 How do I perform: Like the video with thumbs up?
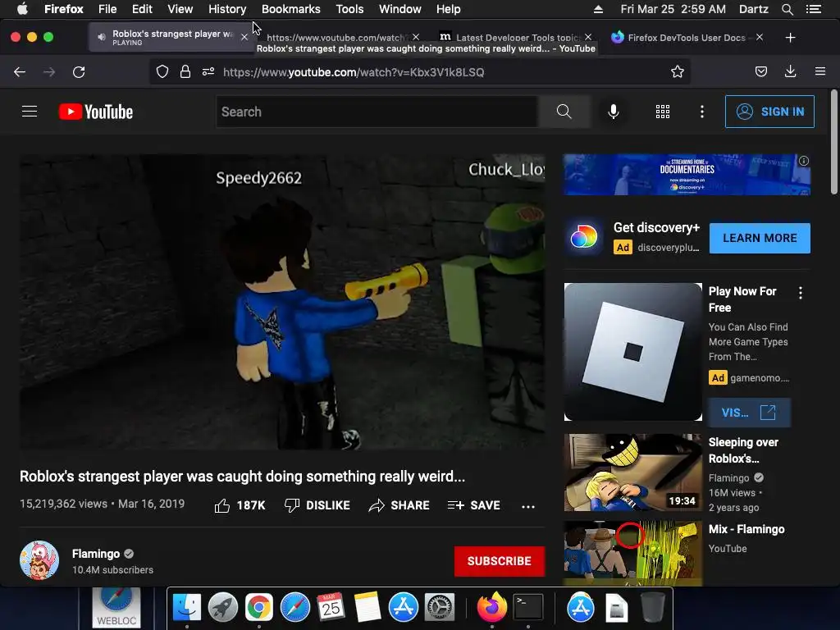pyautogui.click(x=240, y=505)
